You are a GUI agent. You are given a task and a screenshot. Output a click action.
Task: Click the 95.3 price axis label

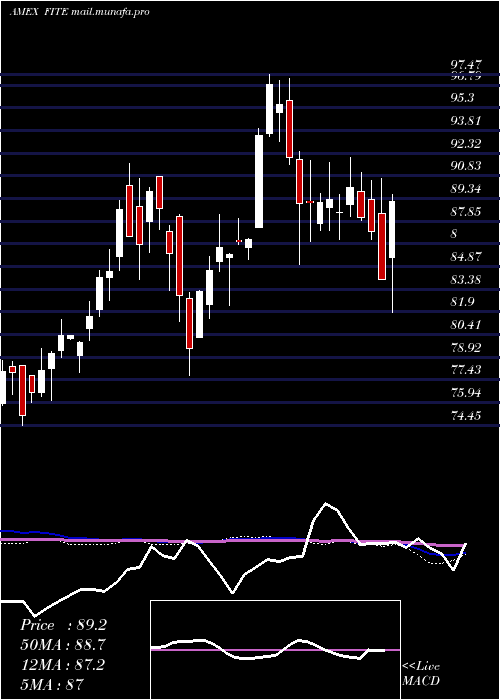(462, 98)
